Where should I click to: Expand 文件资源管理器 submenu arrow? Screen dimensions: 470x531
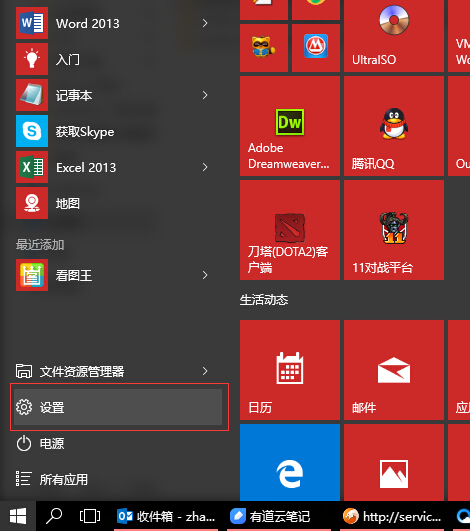click(205, 371)
